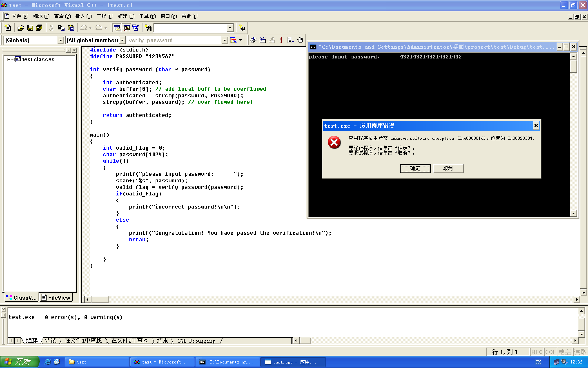Image resolution: width=588 pixels, height=368 pixels.
Task: Click the 开始 Start button
Action: tap(19, 362)
